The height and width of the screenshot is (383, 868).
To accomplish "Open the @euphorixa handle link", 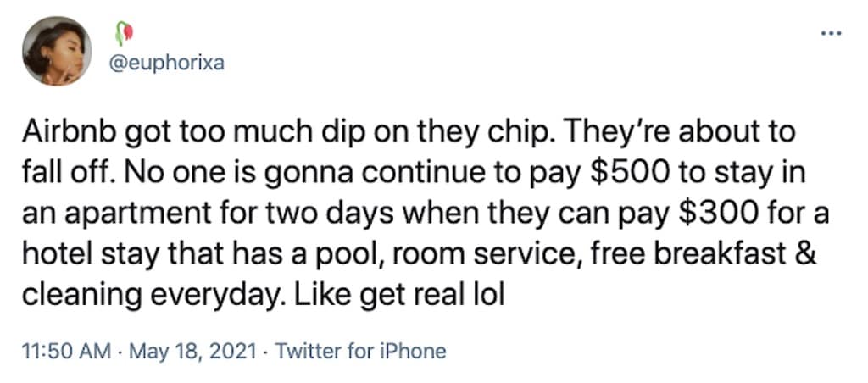I will tap(167, 63).
